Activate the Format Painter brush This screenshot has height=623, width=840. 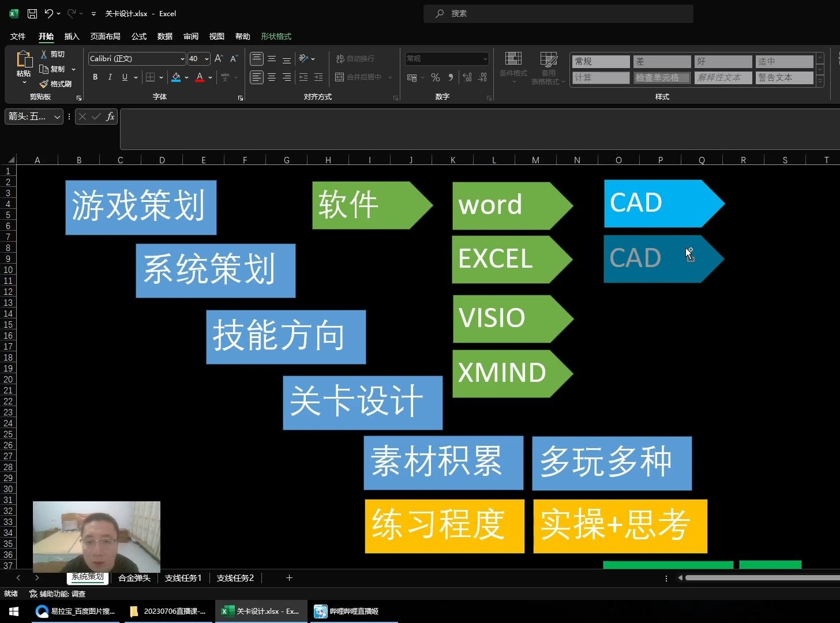[44, 84]
